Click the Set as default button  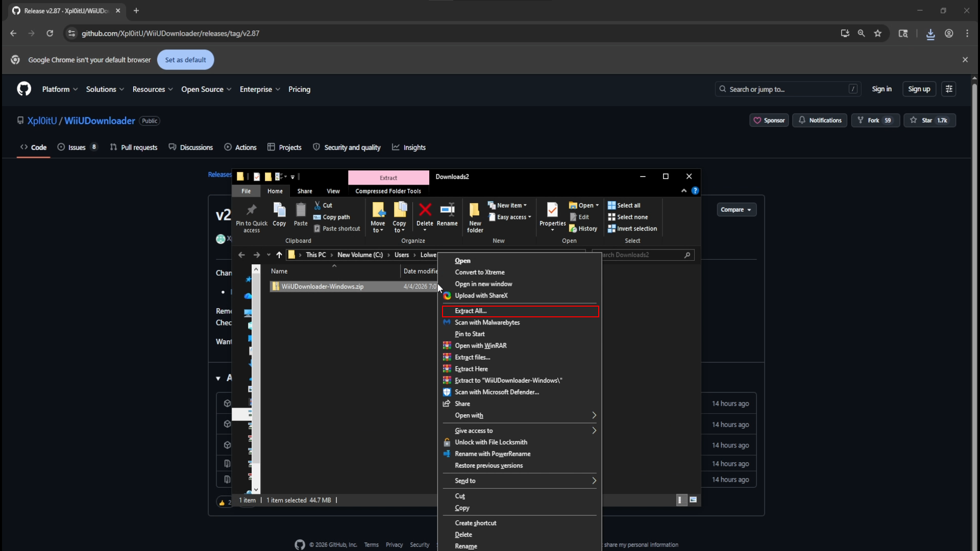185,60
